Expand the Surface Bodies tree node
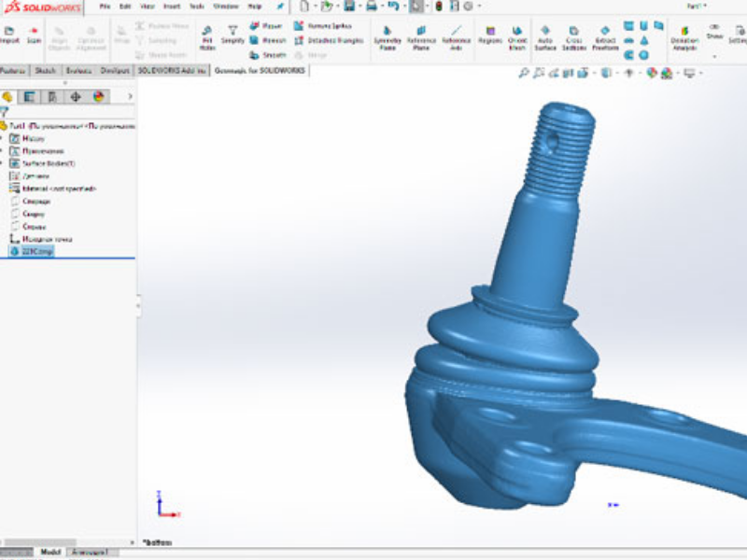Screen dimensions: 747x560 point(3,163)
